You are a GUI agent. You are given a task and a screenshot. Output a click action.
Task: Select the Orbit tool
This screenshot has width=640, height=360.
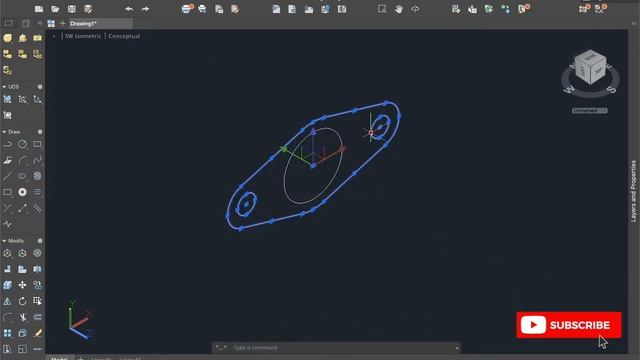click(x=415, y=9)
